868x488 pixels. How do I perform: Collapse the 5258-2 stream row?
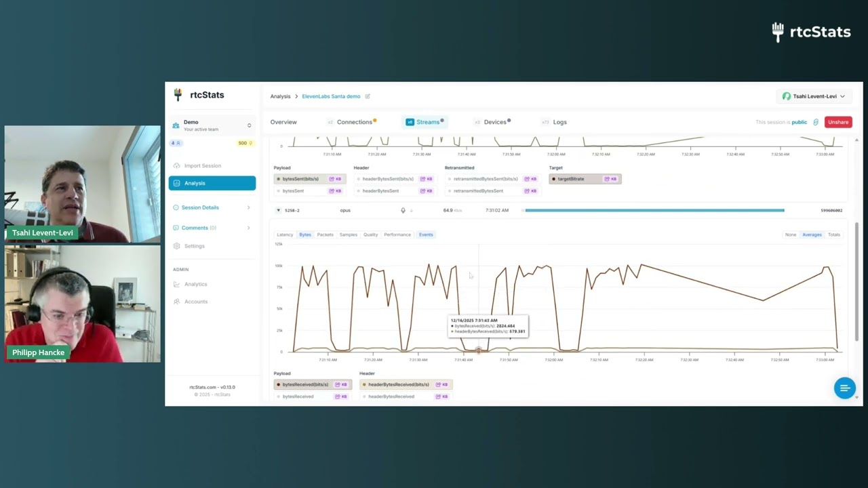click(278, 210)
